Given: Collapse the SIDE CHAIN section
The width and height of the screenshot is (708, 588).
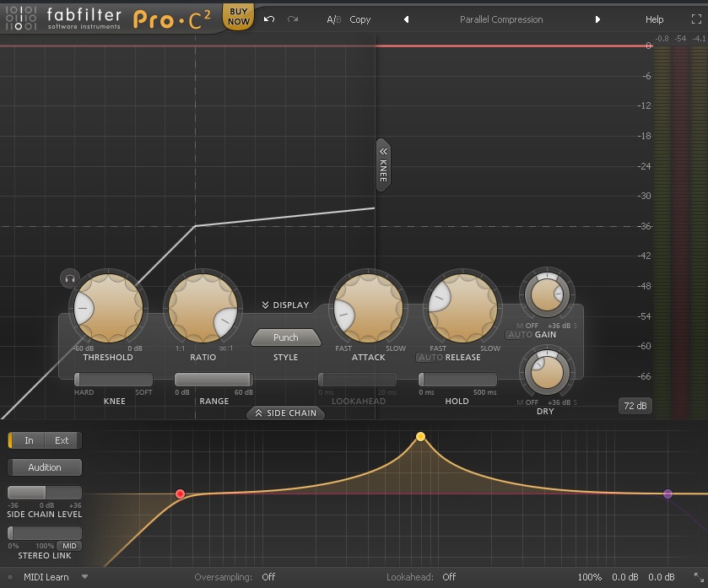Looking at the screenshot, I should point(286,413).
